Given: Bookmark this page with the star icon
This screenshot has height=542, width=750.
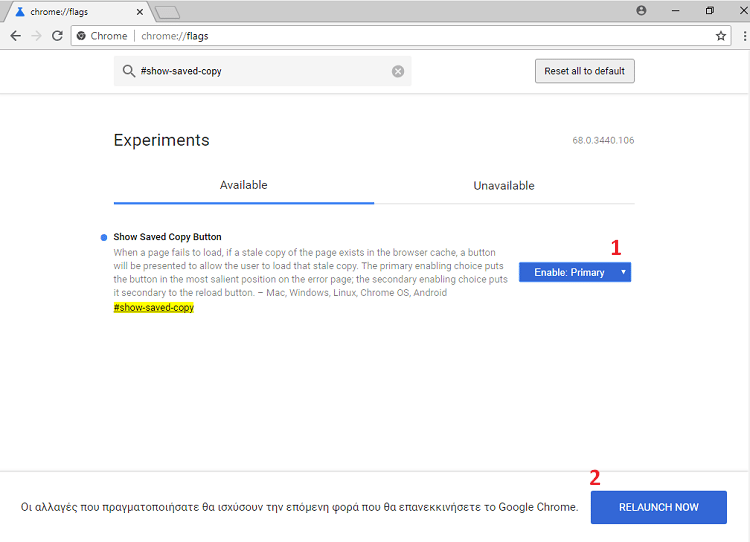Looking at the screenshot, I should 721,36.
